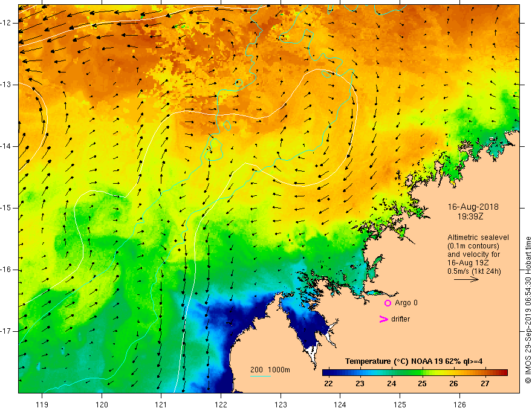
Task: Click the velocity scale arrow in legend
Action: [x=466, y=279]
